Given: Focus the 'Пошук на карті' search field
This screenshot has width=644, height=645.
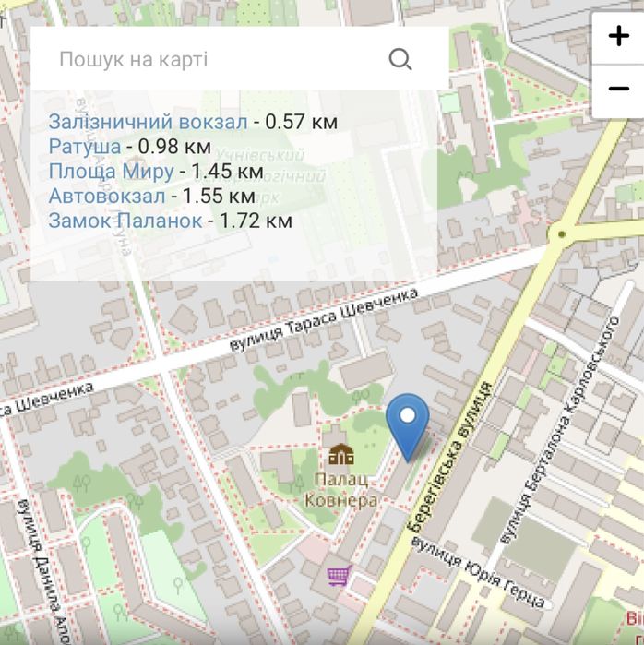Looking at the screenshot, I should (x=240, y=58).
